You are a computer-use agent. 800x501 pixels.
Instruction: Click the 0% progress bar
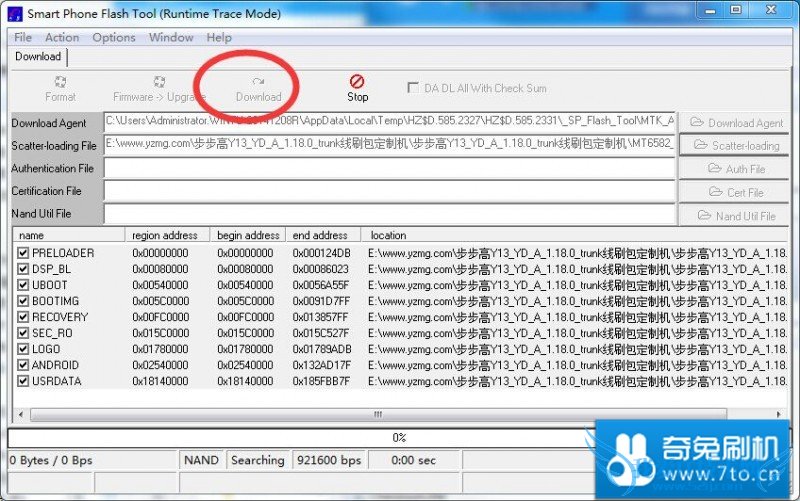pos(399,438)
